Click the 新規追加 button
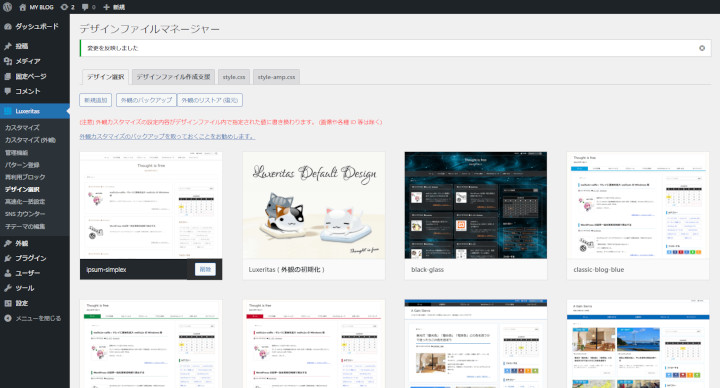Image resolution: width=720 pixels, height=388 pixels. point(96,100)
